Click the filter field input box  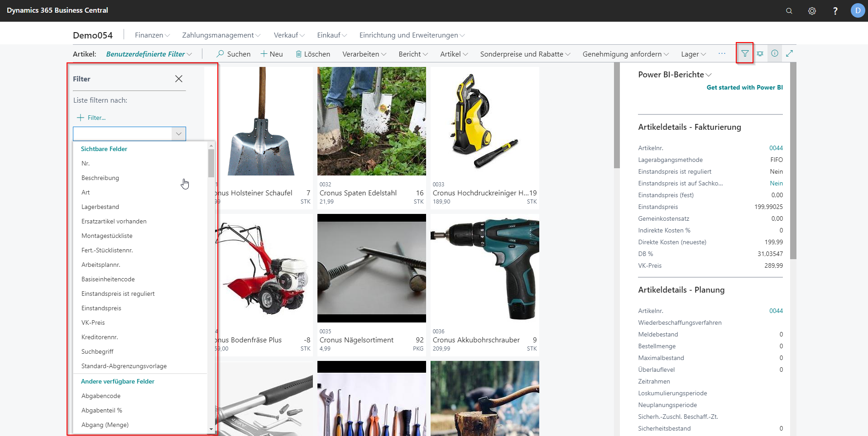tap(123, 134)
